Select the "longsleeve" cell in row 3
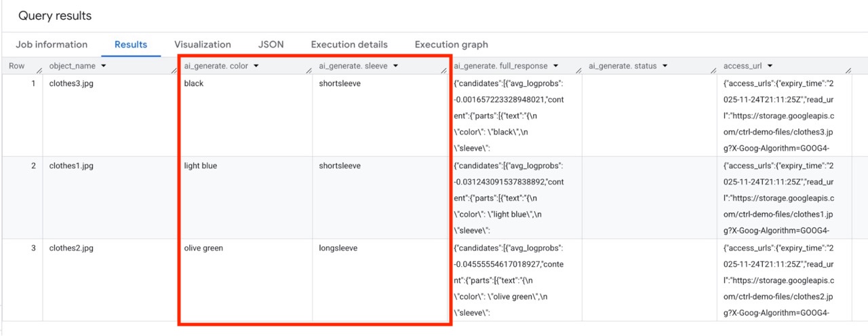The image size is (868, 336). tap(340, 248)
